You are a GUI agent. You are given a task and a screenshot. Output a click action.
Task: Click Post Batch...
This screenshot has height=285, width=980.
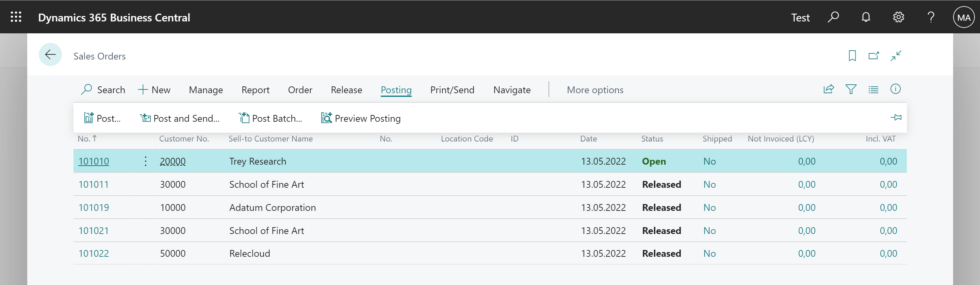tap(271, 118)
